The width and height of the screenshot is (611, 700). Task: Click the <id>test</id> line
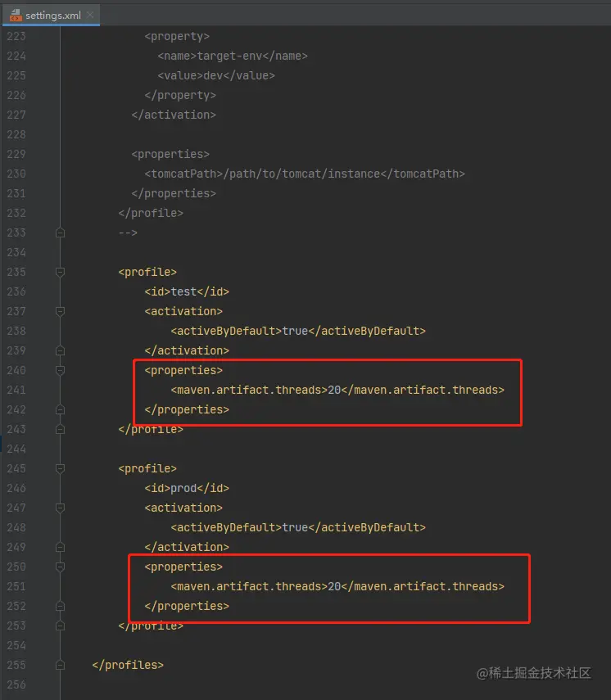[x=187, y=291]
